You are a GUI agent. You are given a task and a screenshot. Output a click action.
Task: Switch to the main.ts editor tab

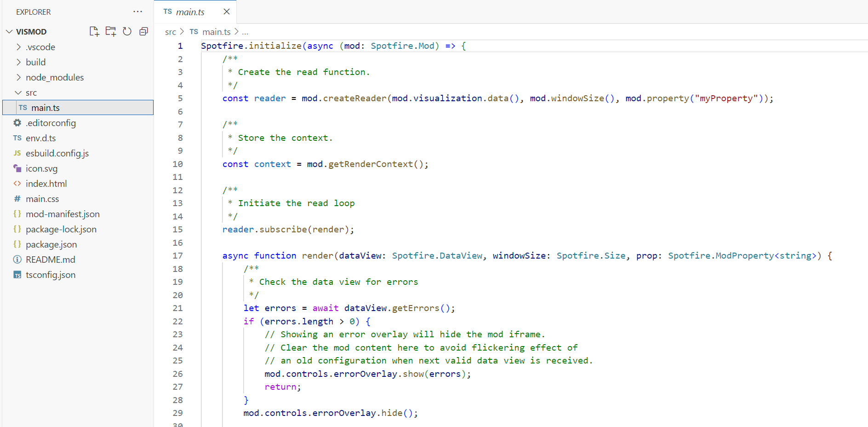pos(195,12)
